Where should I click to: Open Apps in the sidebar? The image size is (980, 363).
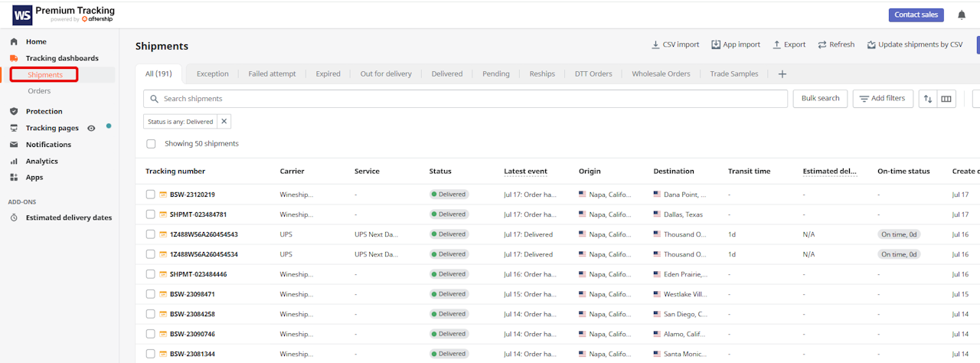(x=34, y=178)
